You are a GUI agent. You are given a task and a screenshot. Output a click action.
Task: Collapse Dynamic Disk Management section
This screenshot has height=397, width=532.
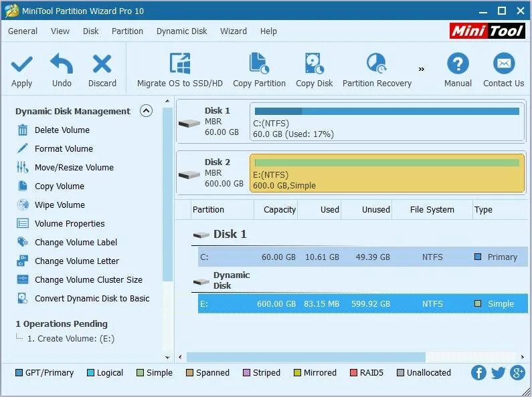point(146,111)
